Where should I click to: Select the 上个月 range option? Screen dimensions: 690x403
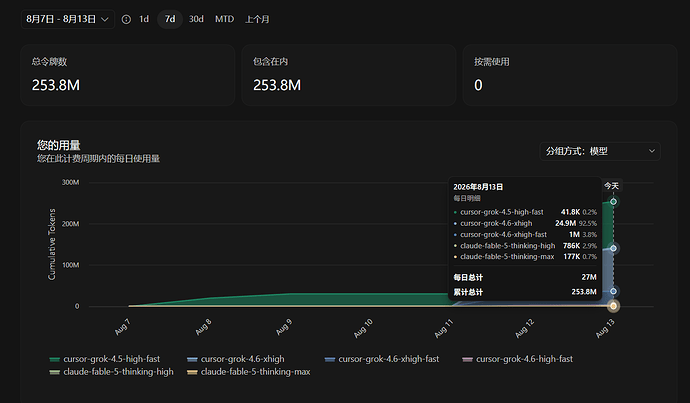tap(257, 19)
